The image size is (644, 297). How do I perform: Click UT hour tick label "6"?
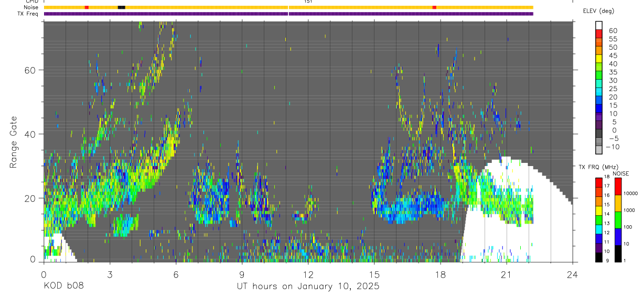pos(176,274)
